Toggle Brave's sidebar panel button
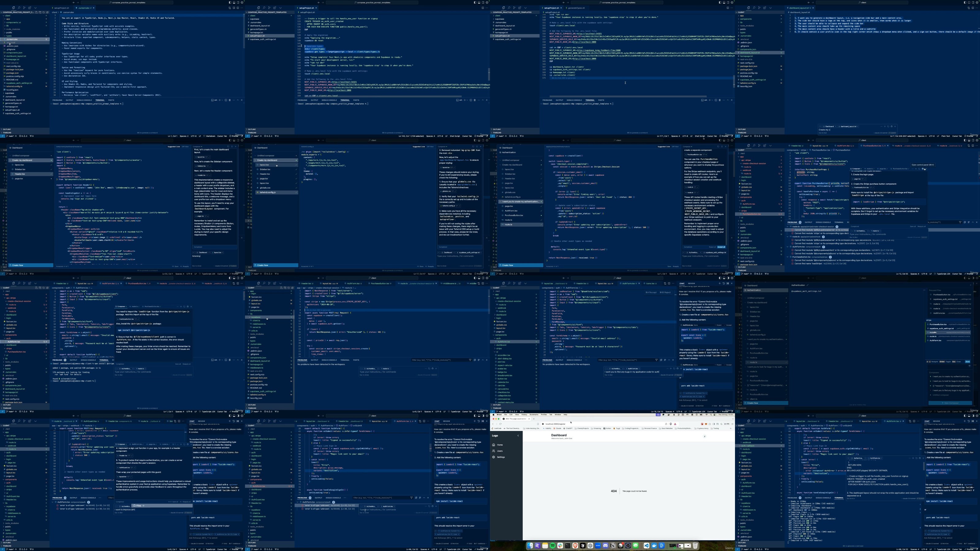 click(x=714, y=424)
